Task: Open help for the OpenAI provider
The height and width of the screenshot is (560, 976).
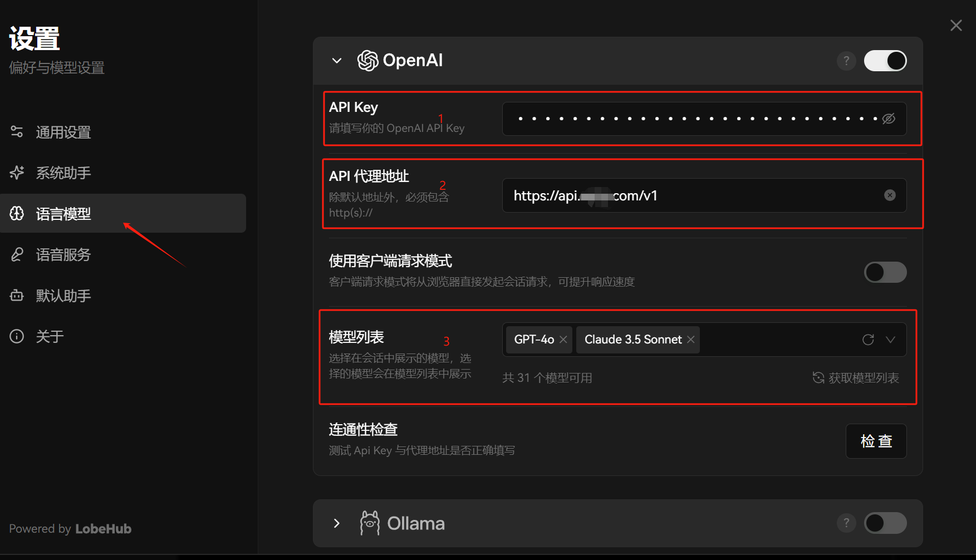Action: click(846, 61)
